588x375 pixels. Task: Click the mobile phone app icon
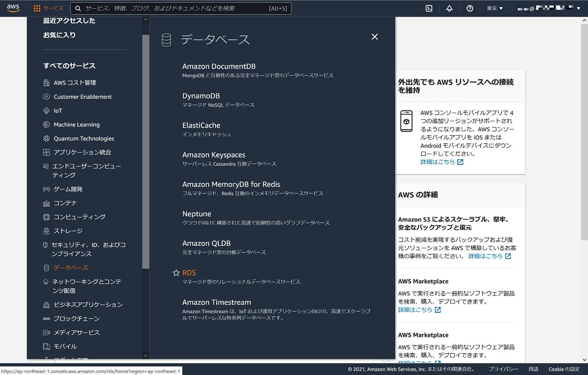[x=406, y=121]
